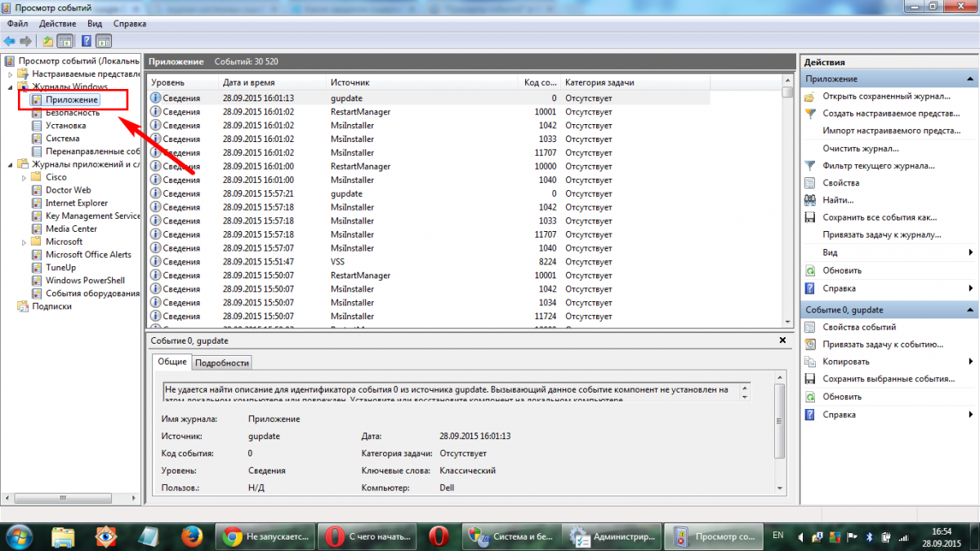Expand the Cisco folder
The height and width of the screenshot is (551, 980).
24,177
